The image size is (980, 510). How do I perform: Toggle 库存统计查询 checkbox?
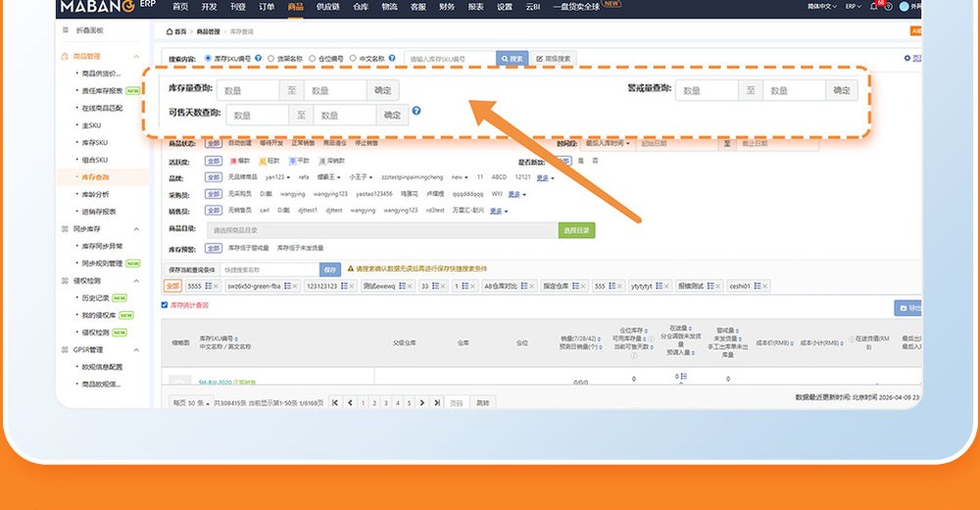165,305
